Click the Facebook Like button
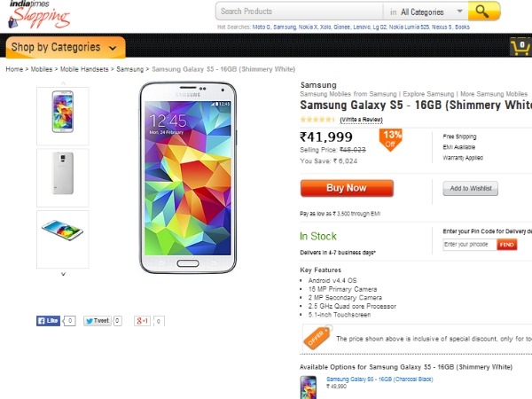Image resolution: width=532 pixels, height=399 pixels. click(48, 321)
